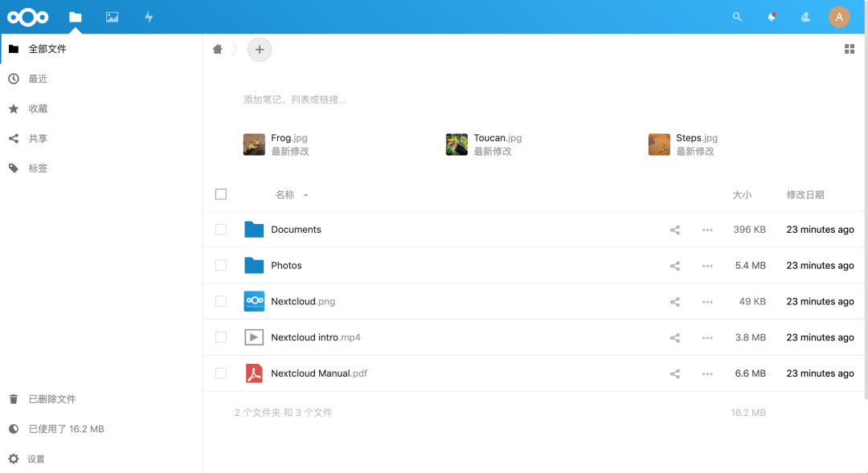This screenshot has height=473, width=868.
Task: Open more actions for Nextcloud.png
Action: point(707,301)
